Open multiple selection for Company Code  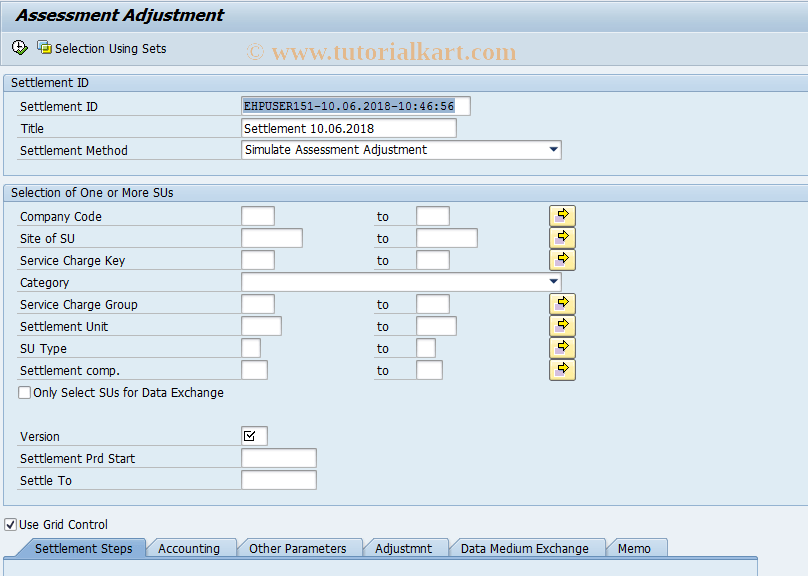(562, 215)
